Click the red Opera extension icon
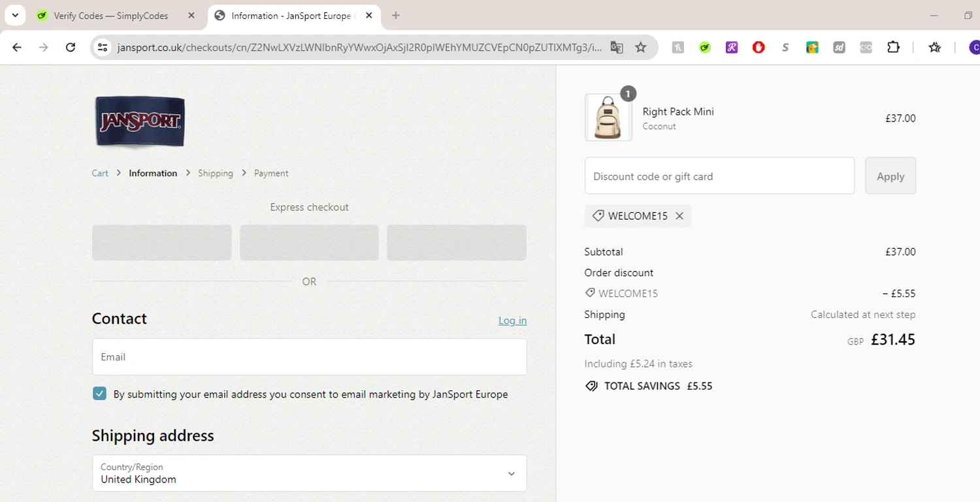This screenshot has width=980, height=502. coord(759,47)
